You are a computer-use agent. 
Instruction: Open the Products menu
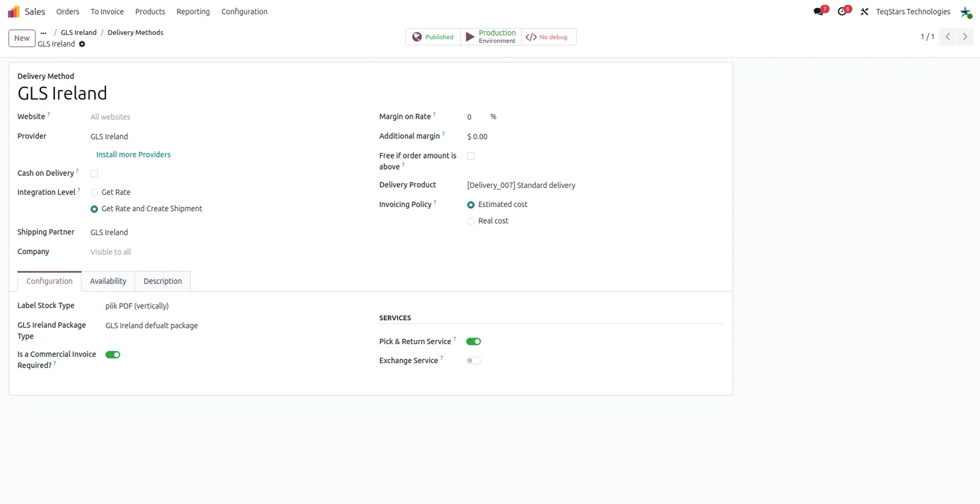pos(150,12)
